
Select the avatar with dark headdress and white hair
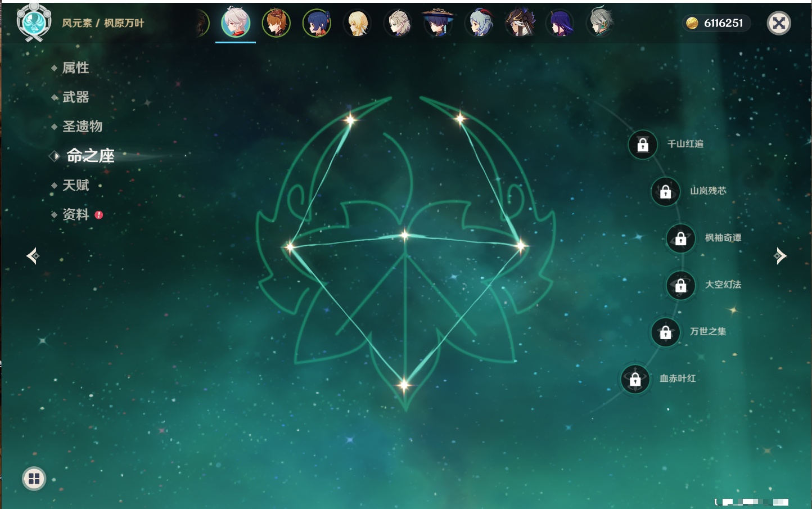point(520,23)
